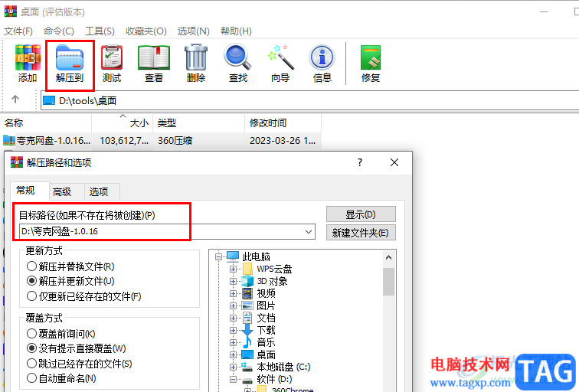Open the 文件(F) menu
This screenshot has height=392, width=579.
[x=18, y=31]
